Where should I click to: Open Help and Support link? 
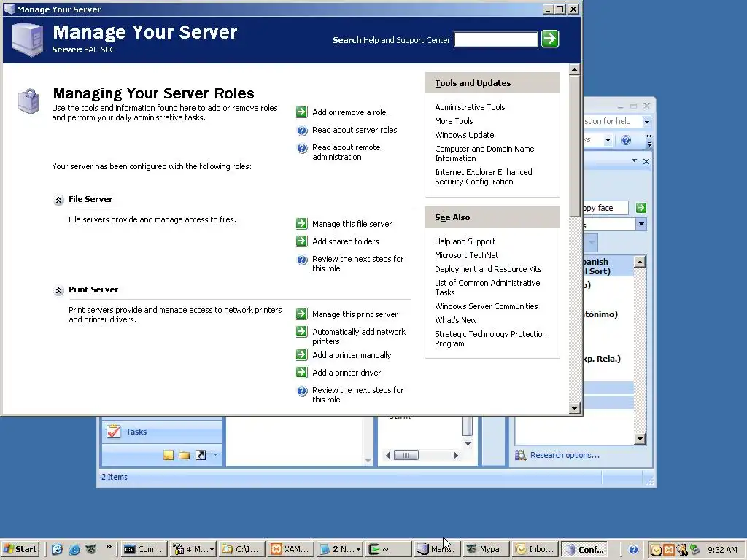tap(465, 241)
